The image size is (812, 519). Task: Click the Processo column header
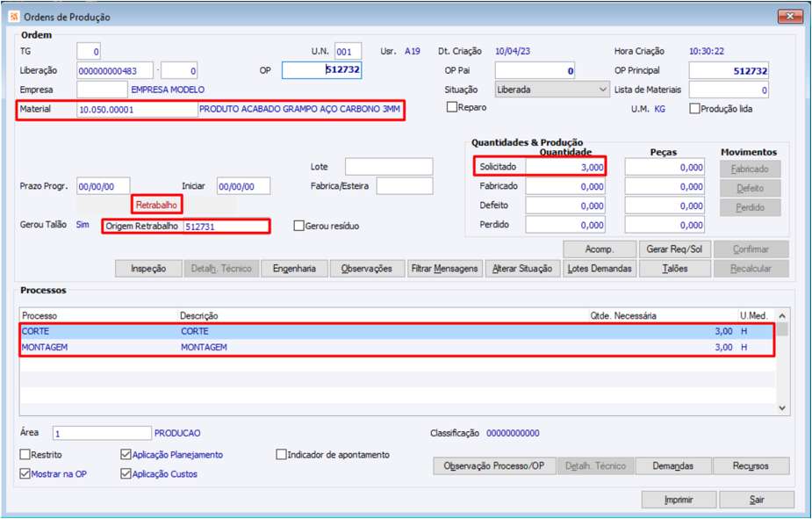point(99,315)
